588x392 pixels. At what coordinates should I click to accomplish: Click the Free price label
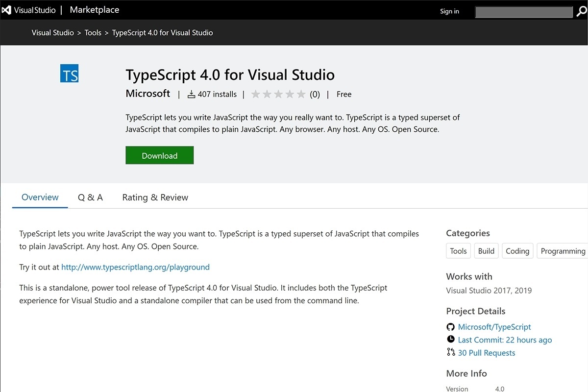(344, 94)
